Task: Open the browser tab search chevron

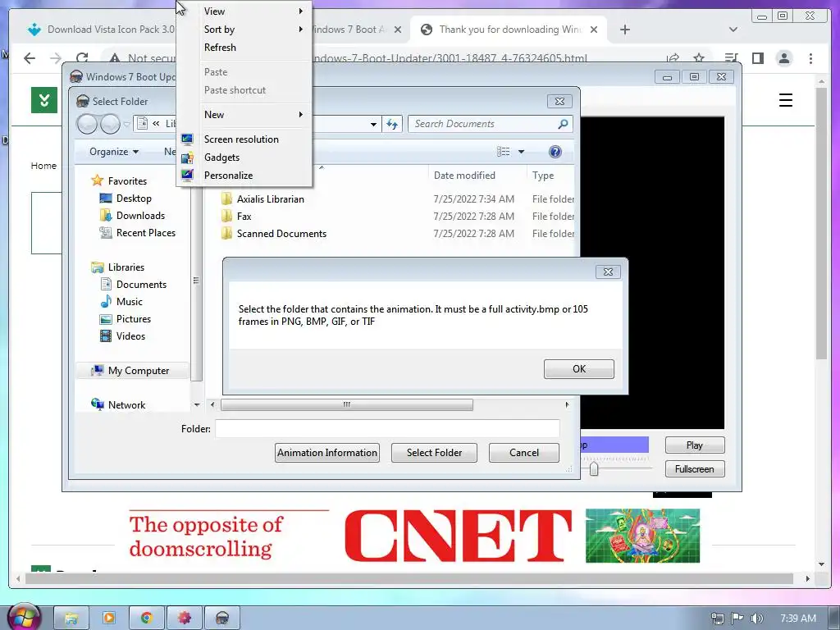Action: [733, 30]
